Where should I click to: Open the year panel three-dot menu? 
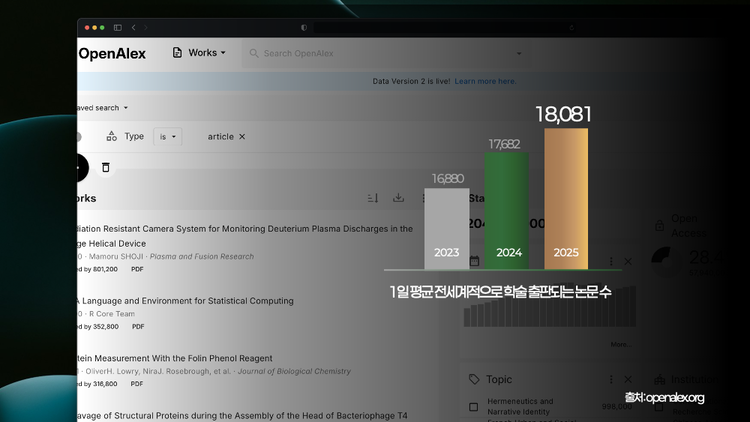611,261
